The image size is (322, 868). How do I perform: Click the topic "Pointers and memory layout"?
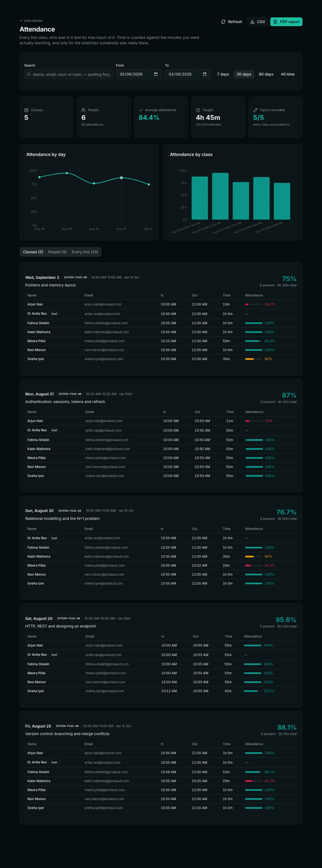tap(50, 285)
